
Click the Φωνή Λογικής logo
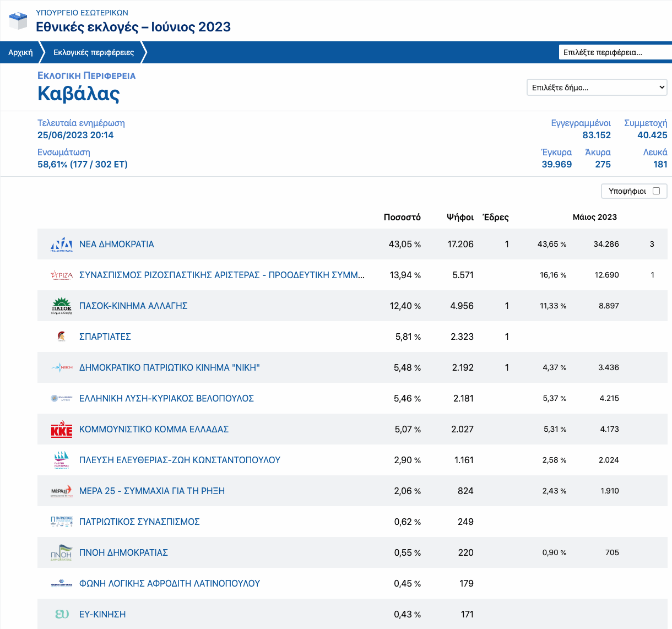[x=62, y=583]
